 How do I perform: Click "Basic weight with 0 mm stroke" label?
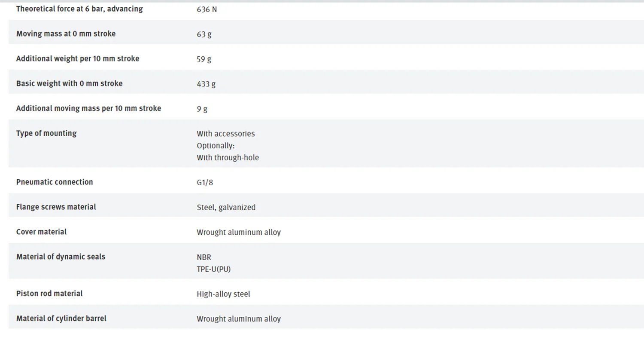[x=69, y=84]
